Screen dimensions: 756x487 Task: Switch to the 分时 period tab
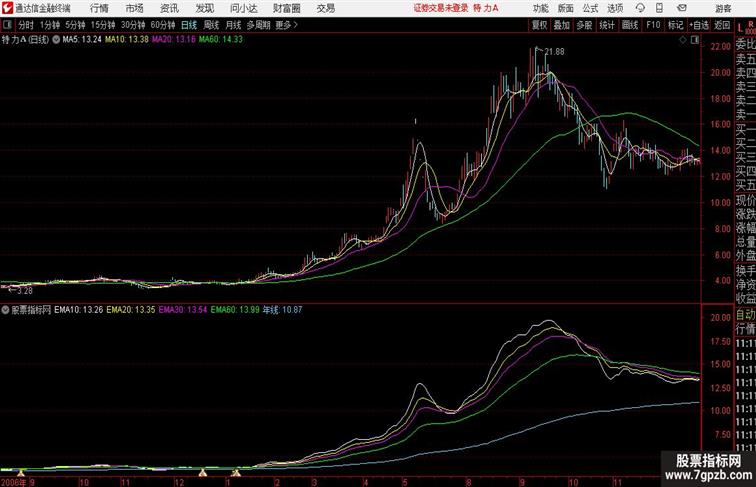[26, 25]
